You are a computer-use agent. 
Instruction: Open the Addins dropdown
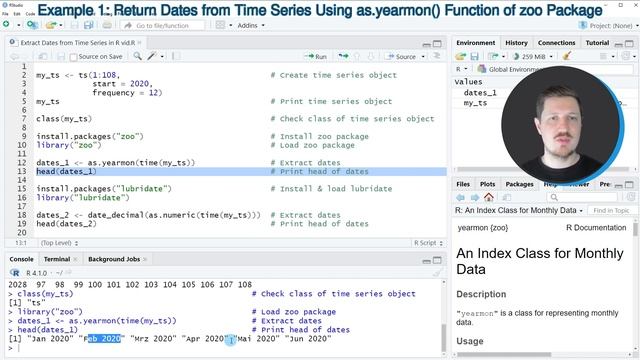click(251, 25)
